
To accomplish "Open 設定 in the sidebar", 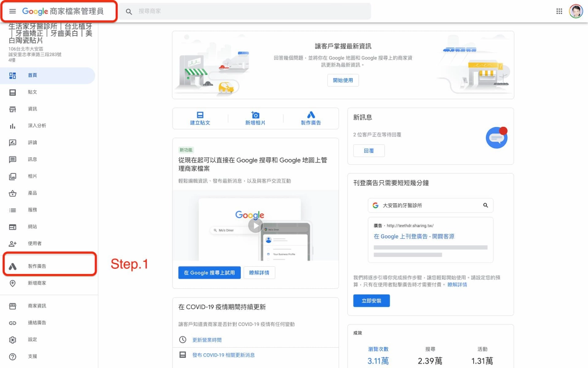I will (x=48, y=339).
